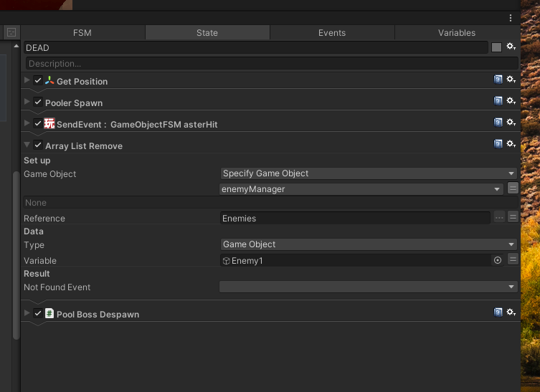Disable the Get Position action checkbox
Viewport: 540px width, 392px height.
(38, 80)
